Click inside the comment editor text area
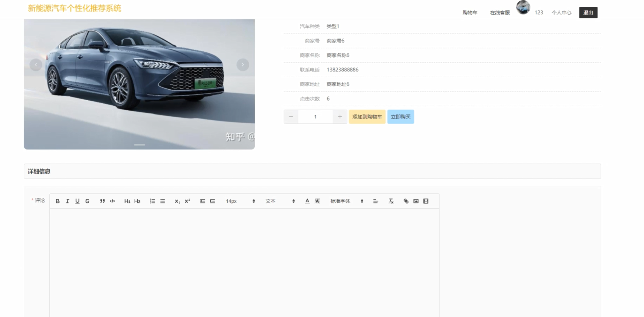 click(244, 262)
